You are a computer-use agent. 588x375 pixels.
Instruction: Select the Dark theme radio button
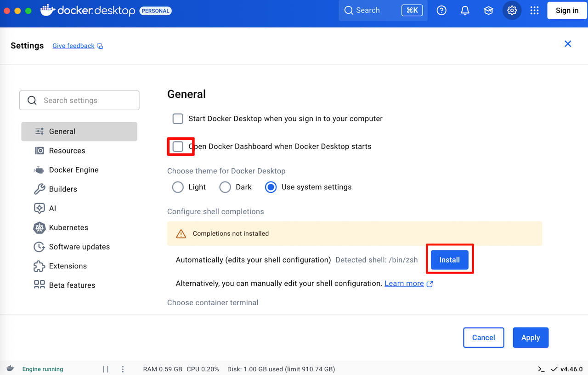(225, 187)
